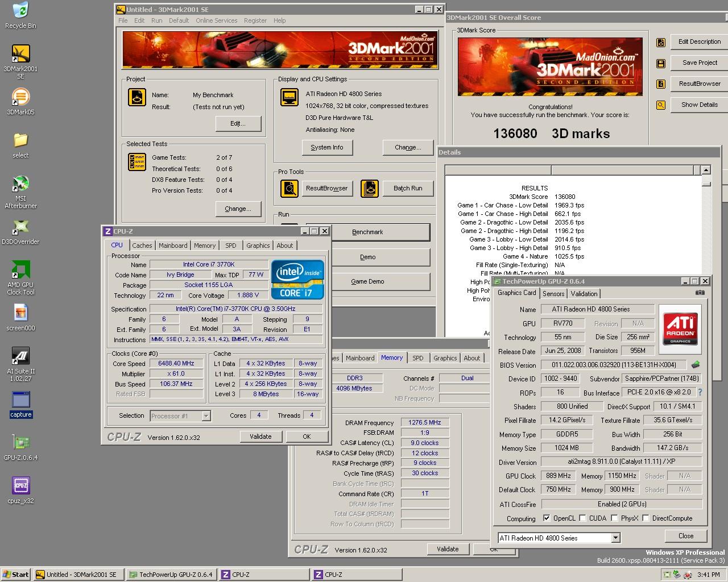Screen dimensions: 728x582
Task: Switch to SPD tab in front CPU-Z window
Action: pos(230,246)
